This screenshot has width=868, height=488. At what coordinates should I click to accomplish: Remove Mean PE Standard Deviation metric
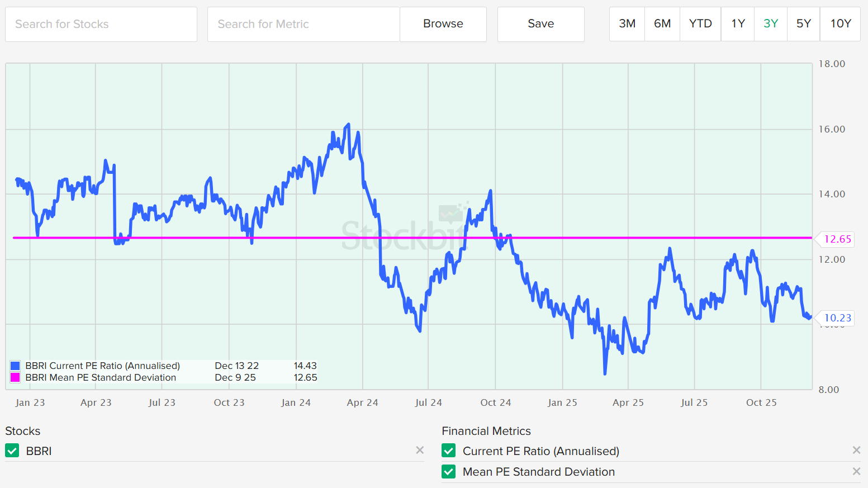856,471
